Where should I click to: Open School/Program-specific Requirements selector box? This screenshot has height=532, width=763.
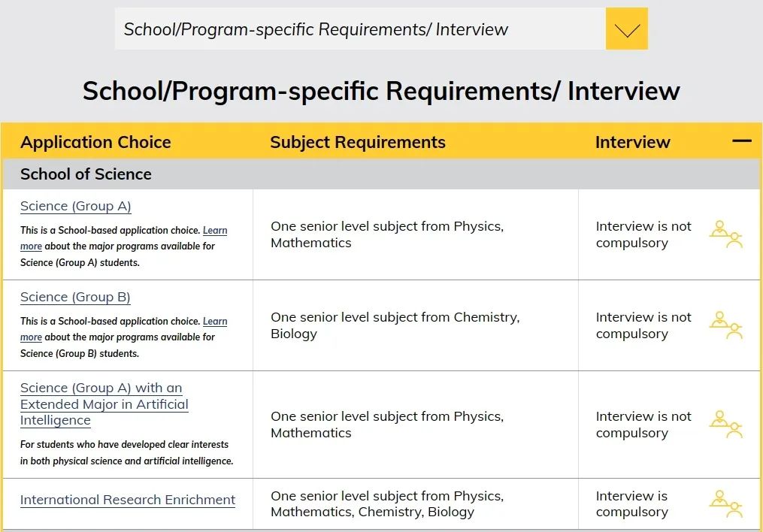pos(360,29)
